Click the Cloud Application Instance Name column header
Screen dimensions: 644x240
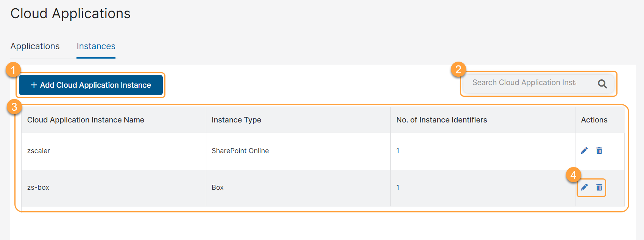click(x=86, y=120)
